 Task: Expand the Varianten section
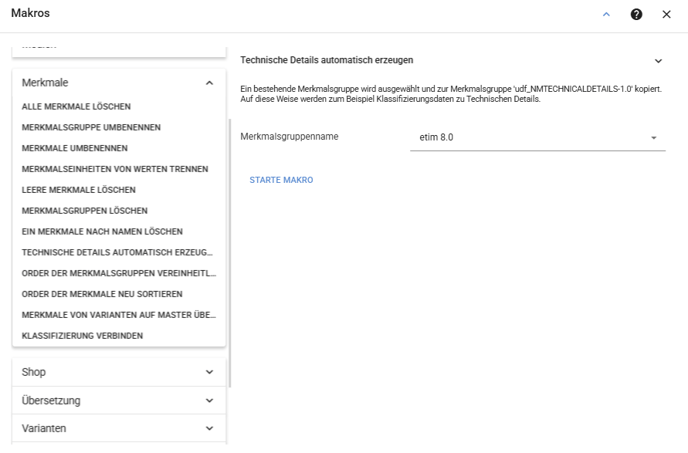[x=209, y=428]
